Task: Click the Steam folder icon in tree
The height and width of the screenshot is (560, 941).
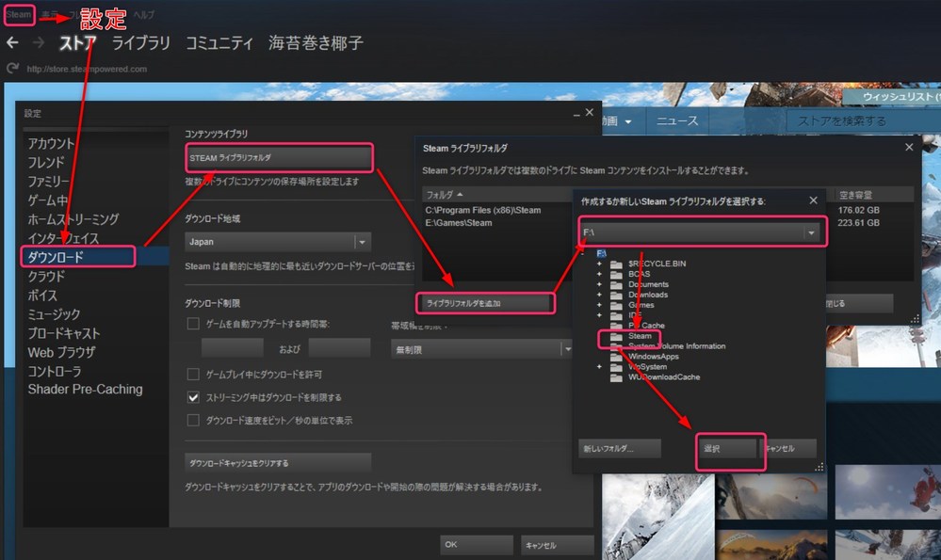Action: 616,336
